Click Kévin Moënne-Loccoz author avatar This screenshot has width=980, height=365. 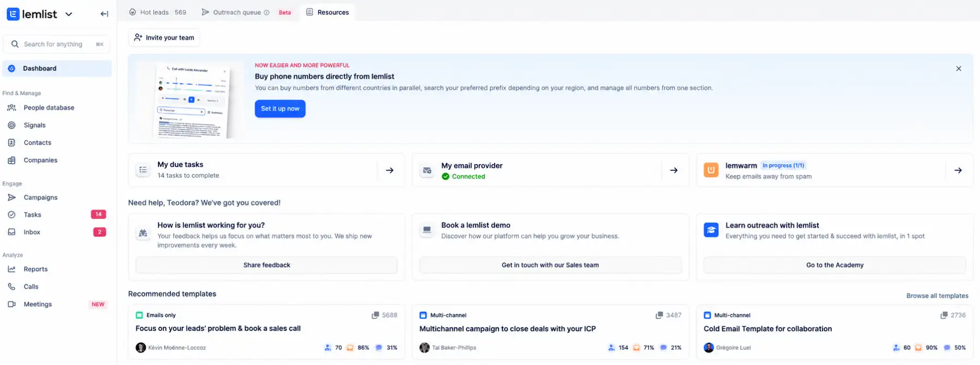coord(140,348)
